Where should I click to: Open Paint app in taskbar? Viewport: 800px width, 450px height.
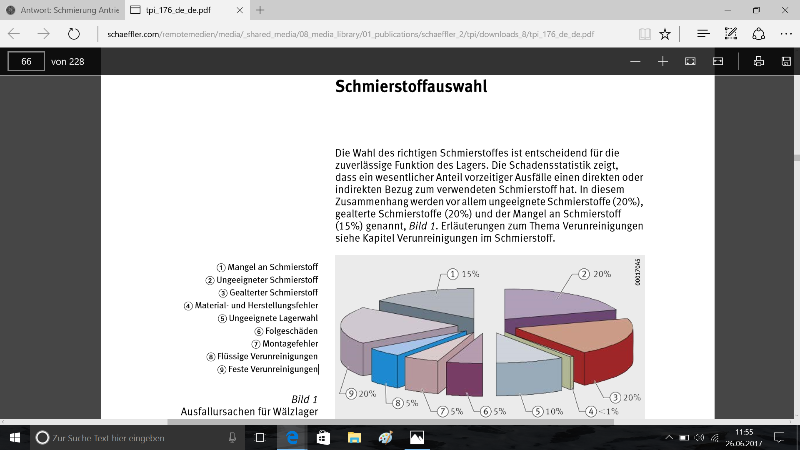click(x=386, y=437)
